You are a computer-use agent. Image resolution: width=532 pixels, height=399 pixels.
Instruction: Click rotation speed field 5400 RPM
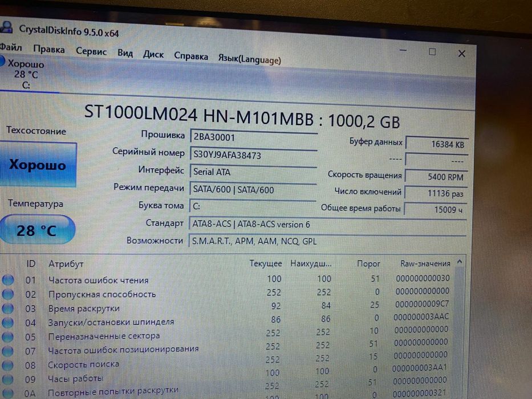click(436, 177)
